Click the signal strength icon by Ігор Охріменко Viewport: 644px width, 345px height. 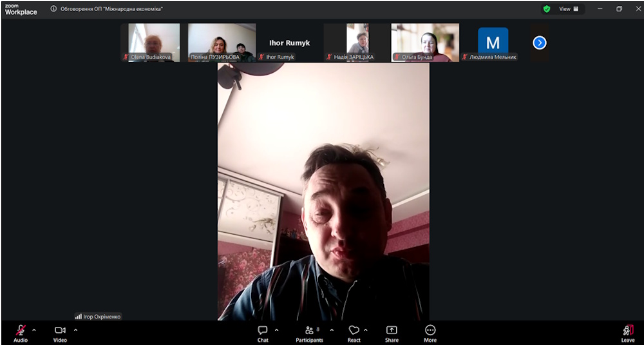click(x=79, y=317)
